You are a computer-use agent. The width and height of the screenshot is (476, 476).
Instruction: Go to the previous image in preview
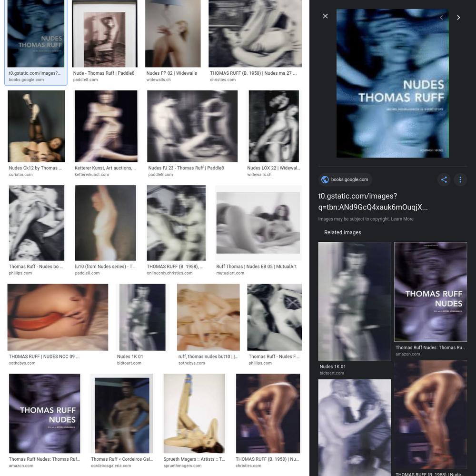pos(441,18)
